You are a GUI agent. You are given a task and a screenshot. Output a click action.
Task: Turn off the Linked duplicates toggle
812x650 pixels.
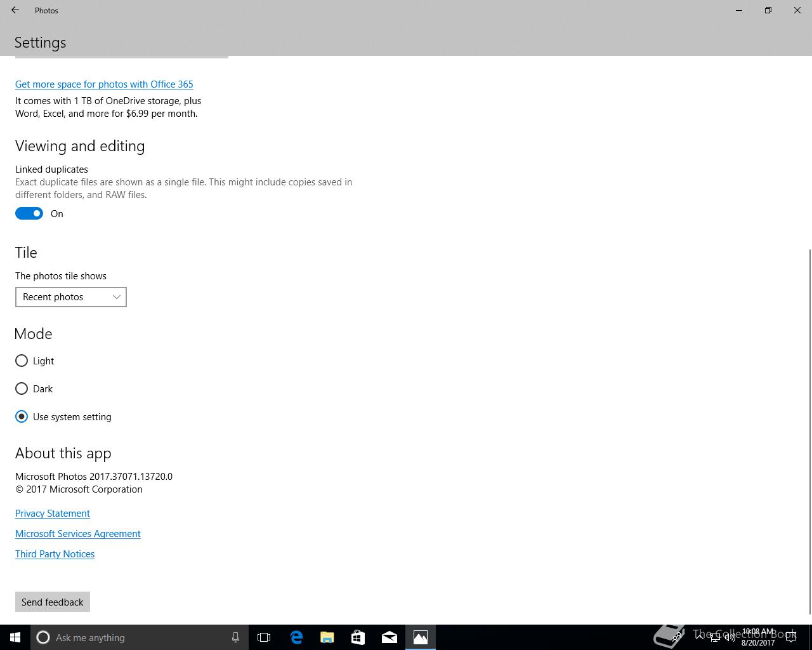[x=29, y=213]
